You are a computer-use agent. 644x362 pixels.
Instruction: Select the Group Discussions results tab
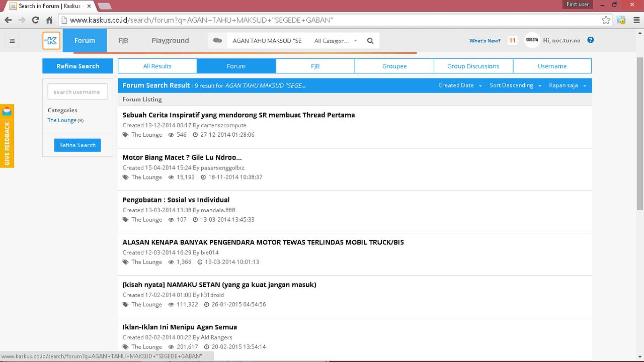[x=473, y=66]
